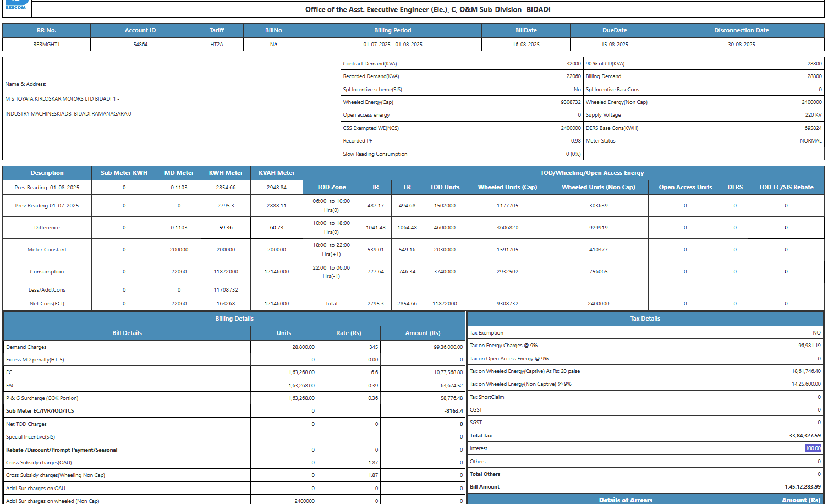
Task: Select the highlighted Interest value 100.00
Action: point(813,448)
